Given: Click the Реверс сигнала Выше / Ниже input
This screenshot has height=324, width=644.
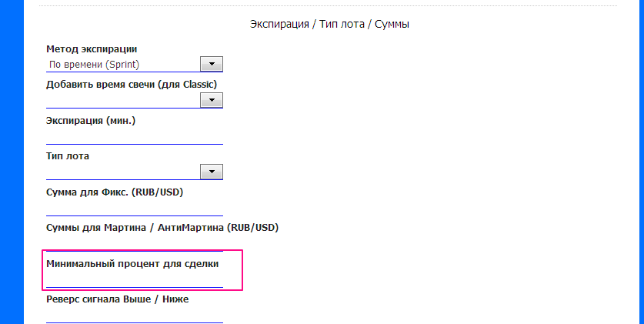Looking at the screenshot, I should [135, 316].
